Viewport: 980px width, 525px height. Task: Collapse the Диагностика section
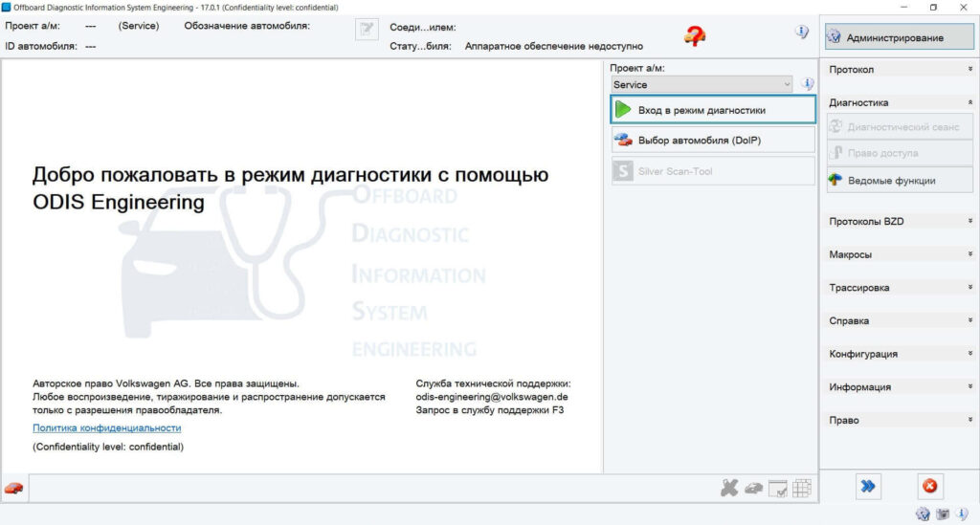pos(899,102)
